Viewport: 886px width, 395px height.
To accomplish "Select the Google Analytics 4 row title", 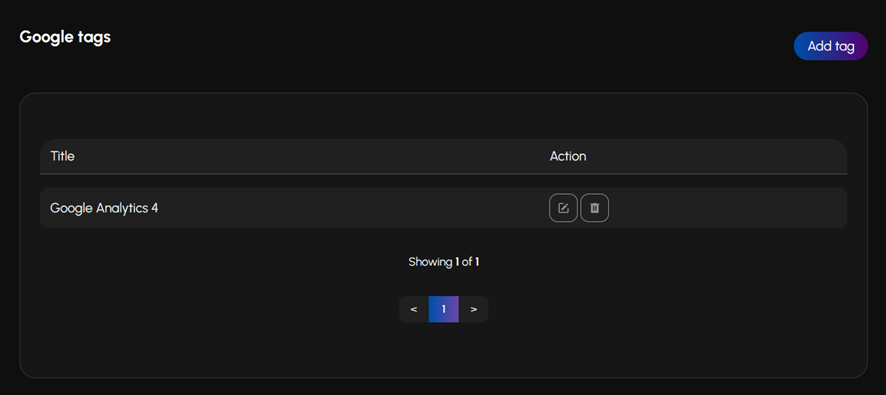I will pyautogui.click(x=104, y=208).
